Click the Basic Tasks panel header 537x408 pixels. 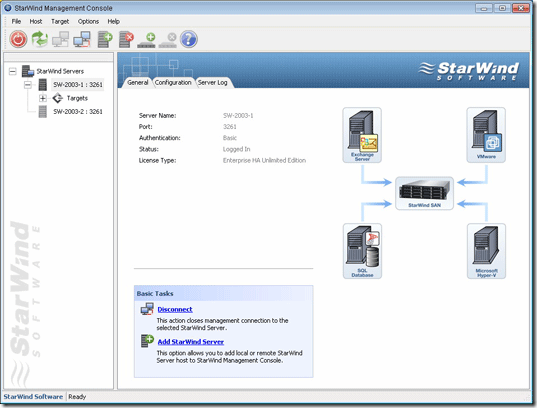click(x=223, y=294)
